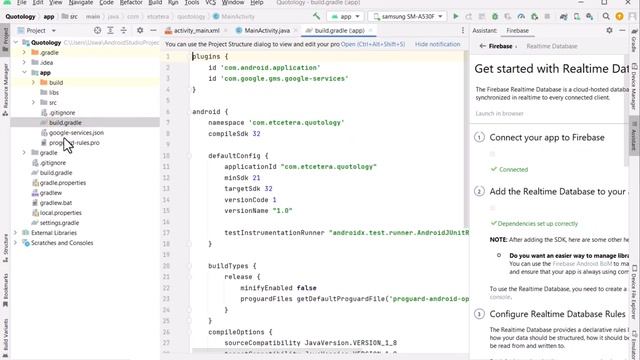This screenshot has width=640, height=360.
Task: Open the Resource Manager side panel
Action: click(x=5, y=89)
